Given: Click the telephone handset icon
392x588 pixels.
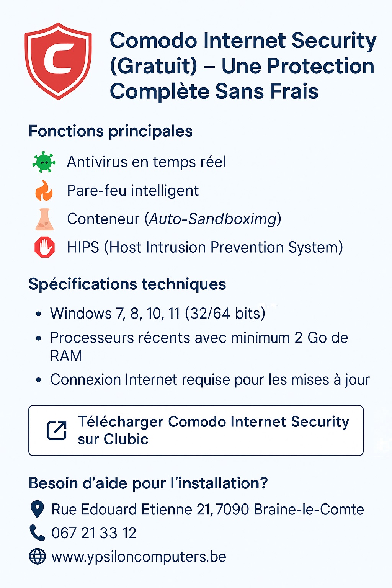Looking at the screenshot, I should [37, 532].
